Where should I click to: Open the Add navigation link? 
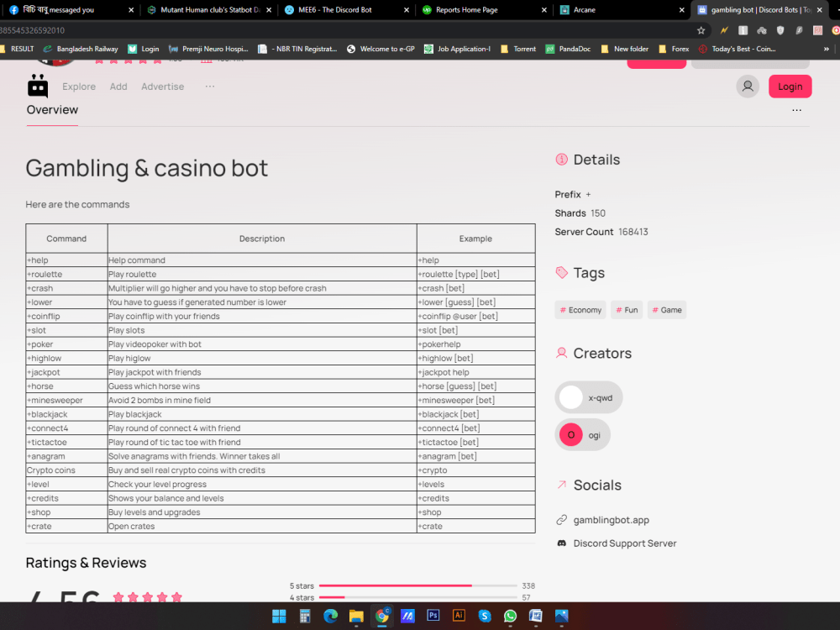pyautogui.click(x=118, y=87)
